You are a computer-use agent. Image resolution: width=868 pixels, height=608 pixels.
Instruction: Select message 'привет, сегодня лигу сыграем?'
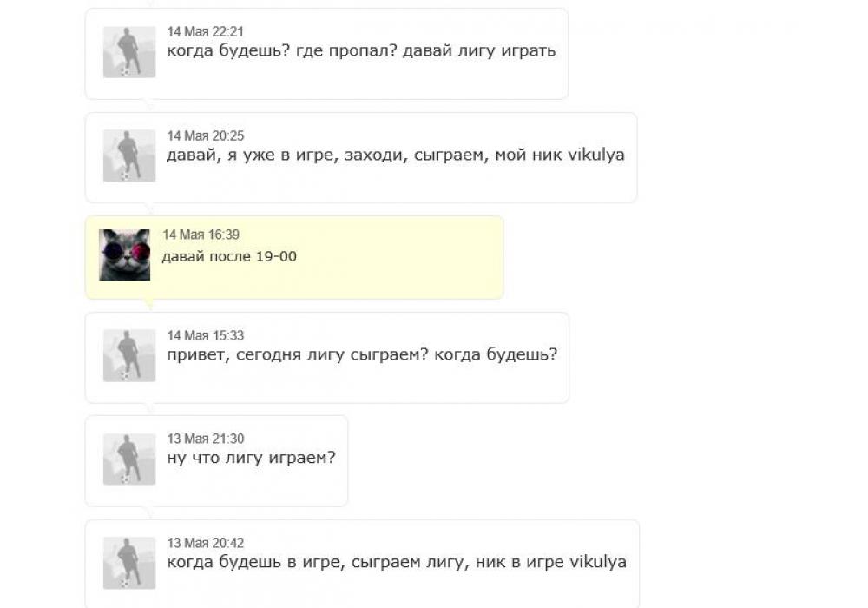(x=362, y=354)
